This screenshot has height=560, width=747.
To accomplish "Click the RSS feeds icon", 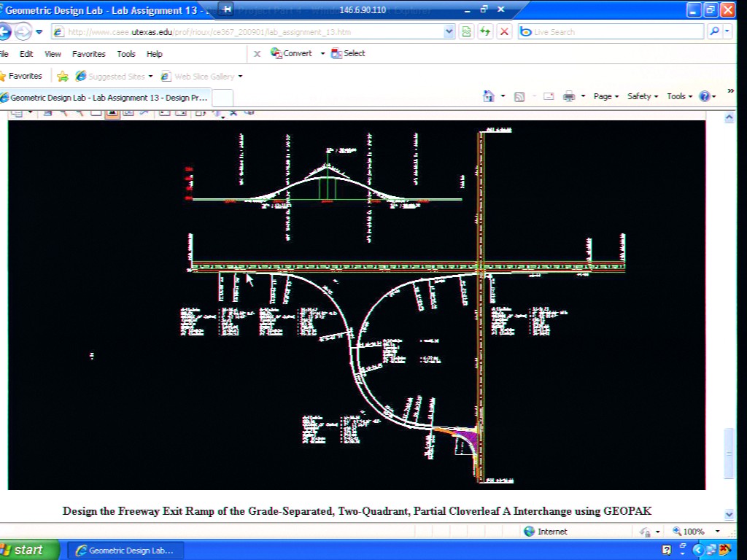I will tap(519, 97).
